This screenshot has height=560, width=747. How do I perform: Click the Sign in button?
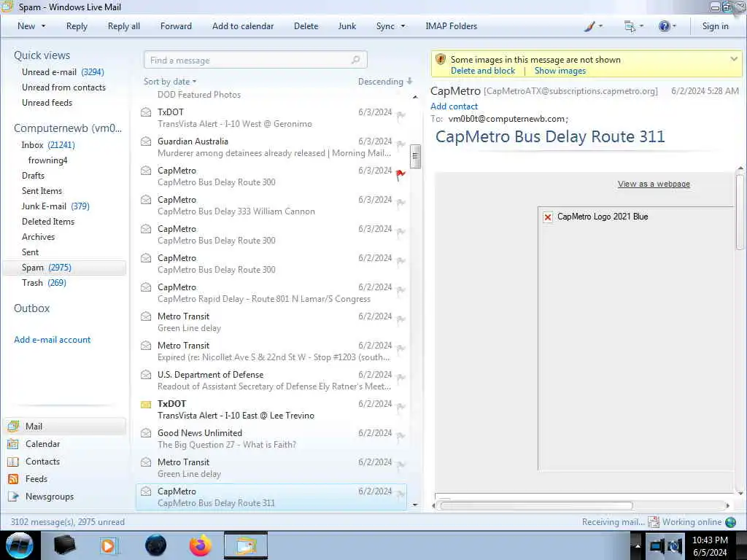[715, 26]
